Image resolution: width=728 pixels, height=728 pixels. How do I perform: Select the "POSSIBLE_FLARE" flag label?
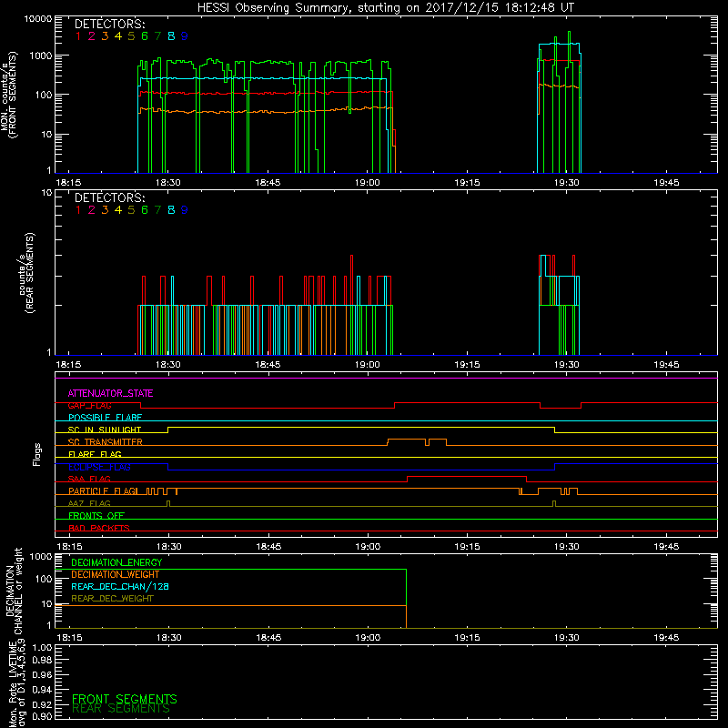tap(105, 418)
